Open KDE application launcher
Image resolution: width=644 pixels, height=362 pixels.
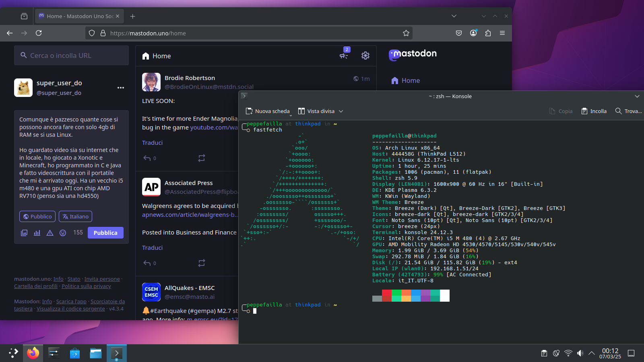click(13, 353)
